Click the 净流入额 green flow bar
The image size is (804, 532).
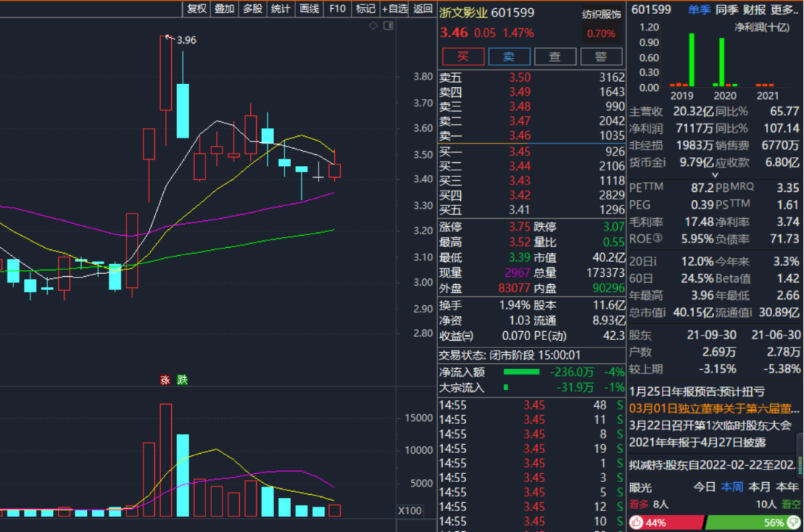(521, 372)
